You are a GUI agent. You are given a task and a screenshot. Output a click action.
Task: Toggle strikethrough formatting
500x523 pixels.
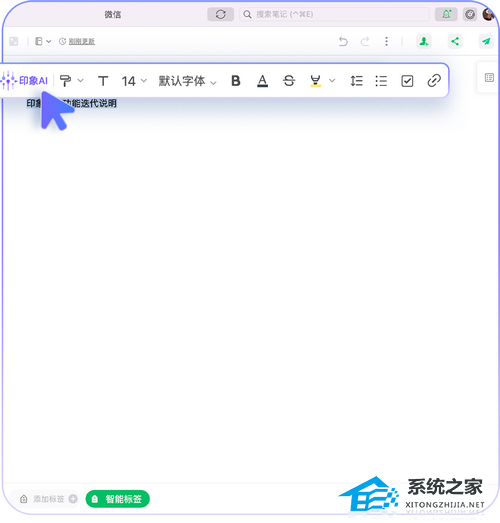tap(289, 81)
